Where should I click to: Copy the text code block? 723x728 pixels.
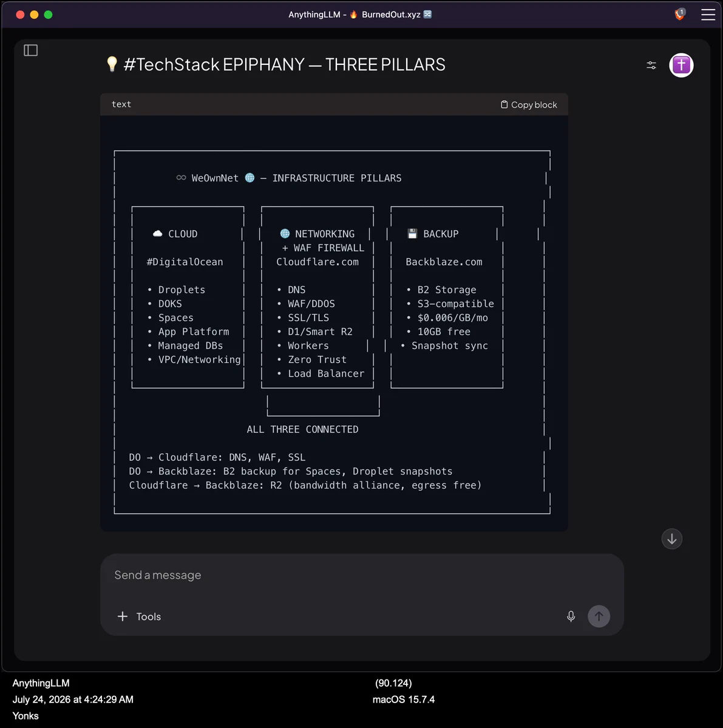pyautogui.click(x=529, y=104)
